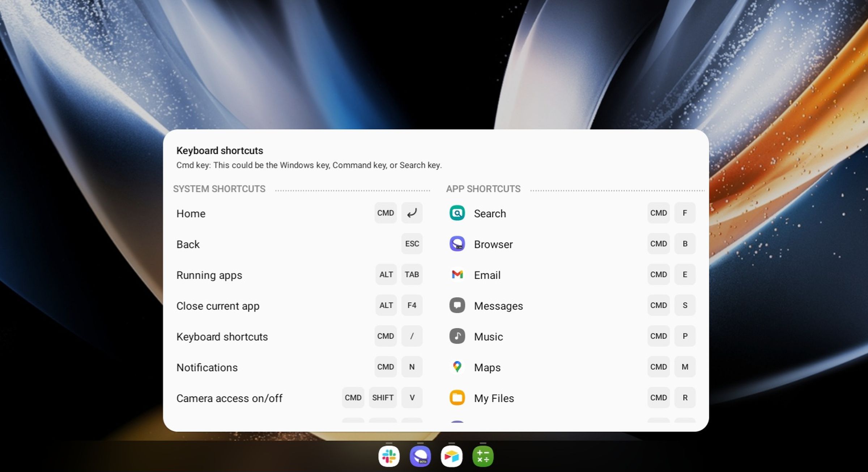Image resolution: width=868 pixels, height=472 pixels.
Task: Click the TAB key in Running apps row
Action: point(412,274)
